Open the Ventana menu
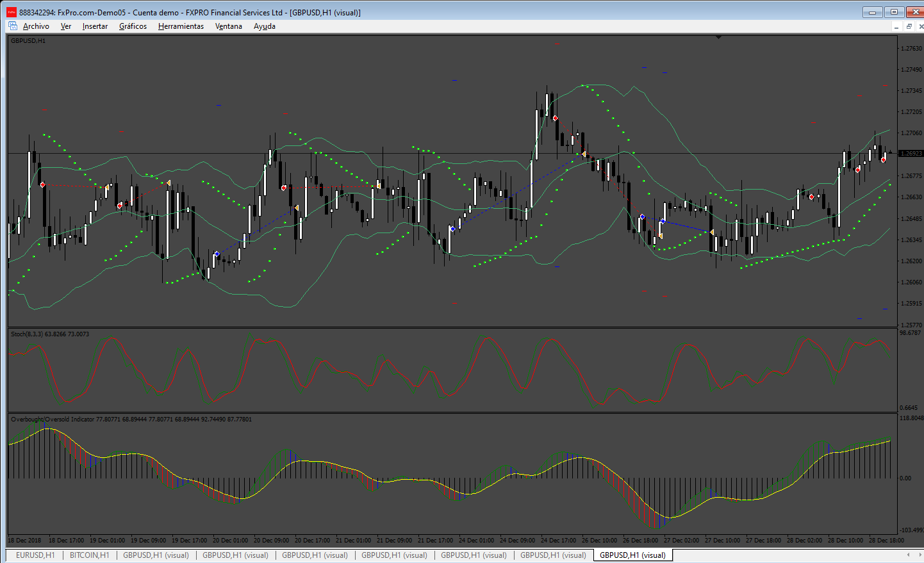This screenshot has width=924, height=563. pyautogui.click(x=229, y=26)
